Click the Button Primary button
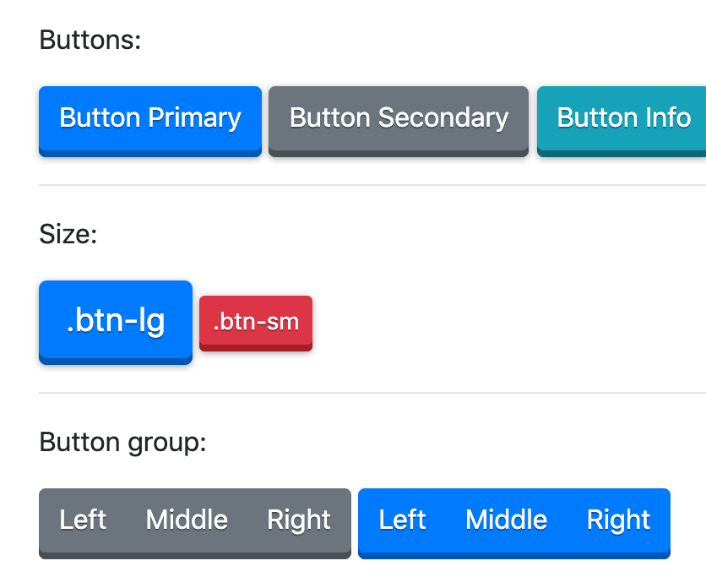The width and height of the screenshot is (706, 588). click(x=150, y=121)
